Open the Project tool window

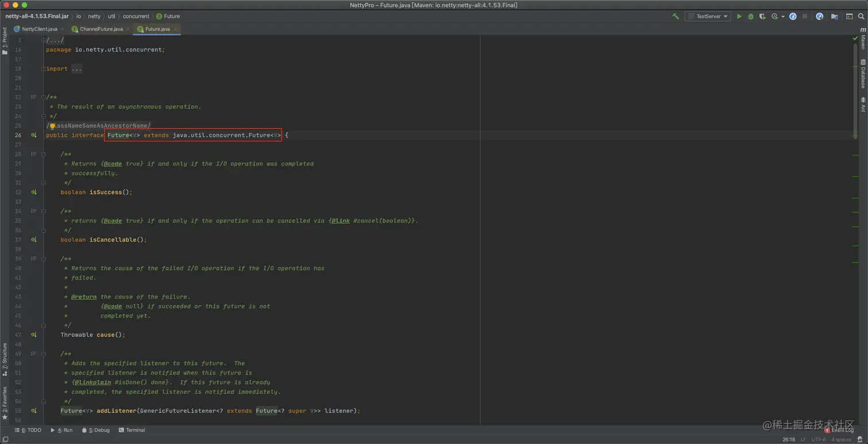(5, 40)
